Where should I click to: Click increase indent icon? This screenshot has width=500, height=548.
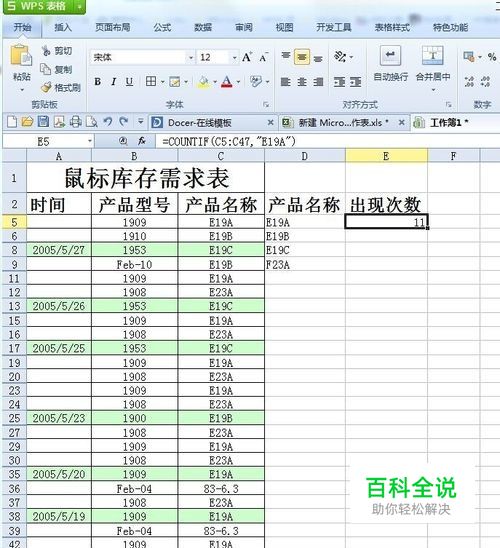click(355, 82)
